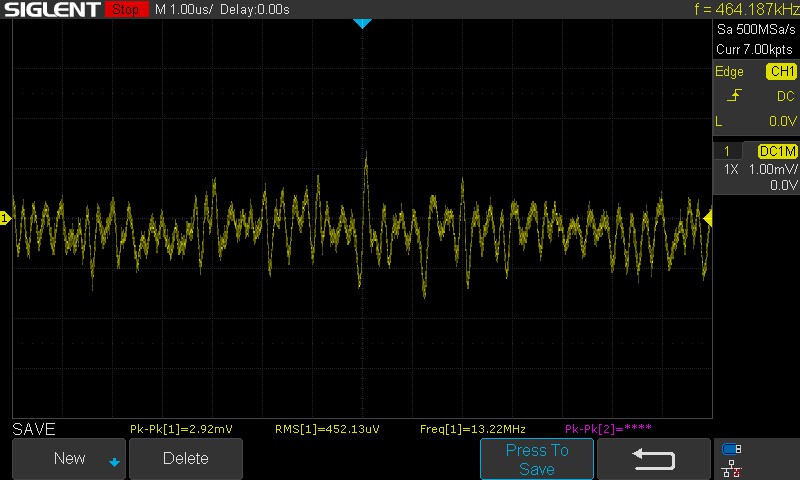Select the Edge trigger type label
Viewport: 800px width, 480px height.
point(729,72)
